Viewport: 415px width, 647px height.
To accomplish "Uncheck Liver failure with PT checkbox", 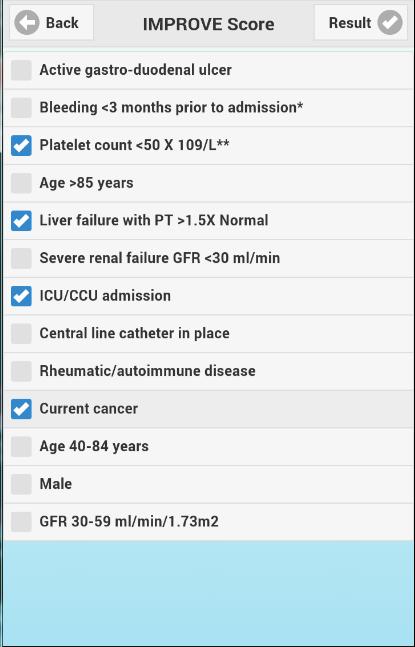I will 21,220.
